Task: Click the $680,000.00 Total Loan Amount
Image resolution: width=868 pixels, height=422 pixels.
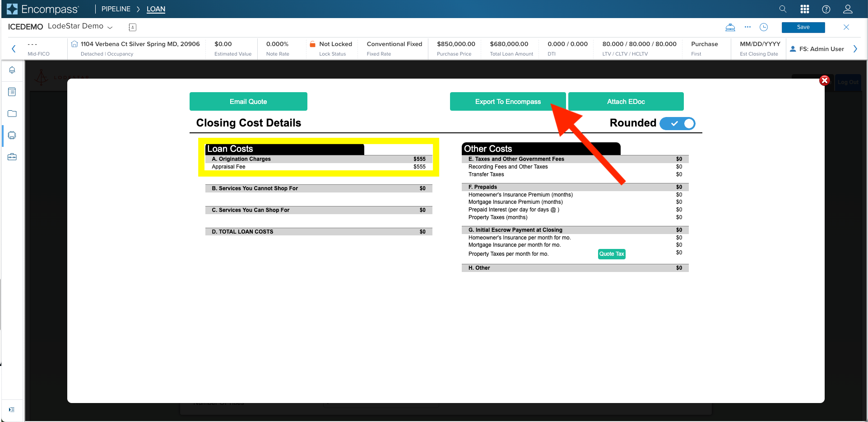Action: [509, 44]
